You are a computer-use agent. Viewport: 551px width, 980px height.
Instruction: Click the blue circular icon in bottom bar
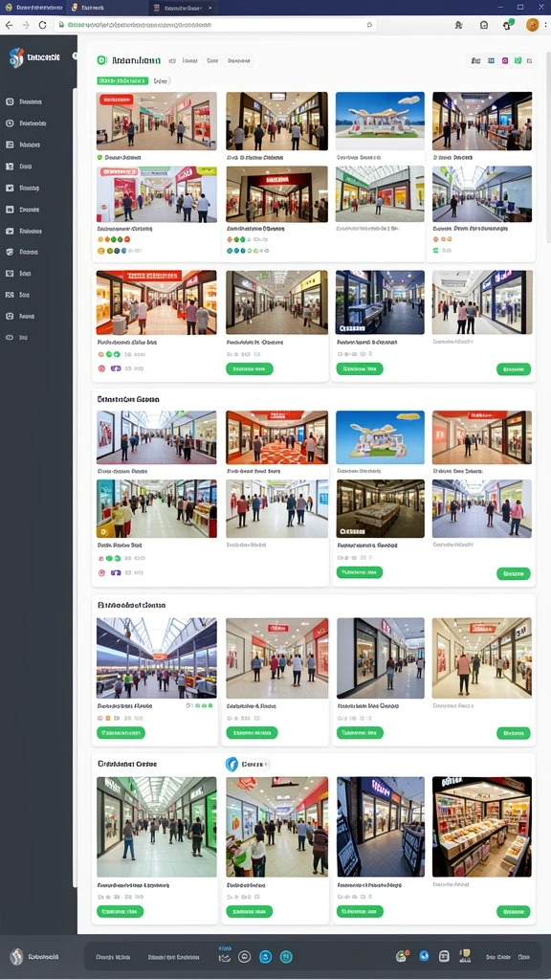click(266, 956)
